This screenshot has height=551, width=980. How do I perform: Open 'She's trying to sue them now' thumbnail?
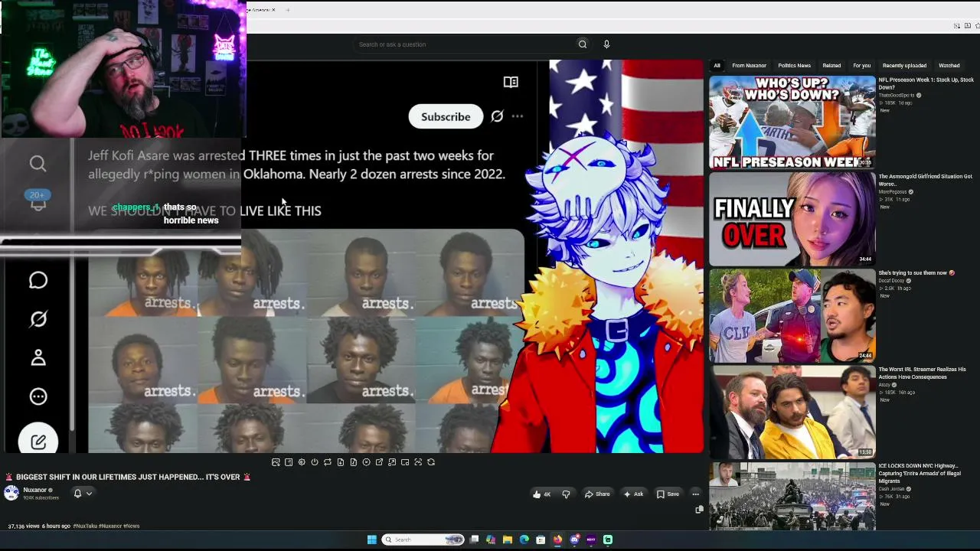[792, 315]
